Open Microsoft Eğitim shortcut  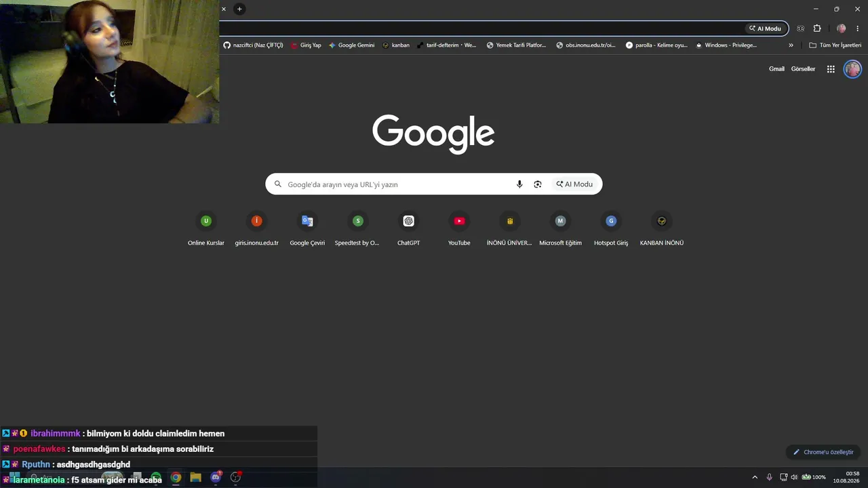tap(560, 229)
